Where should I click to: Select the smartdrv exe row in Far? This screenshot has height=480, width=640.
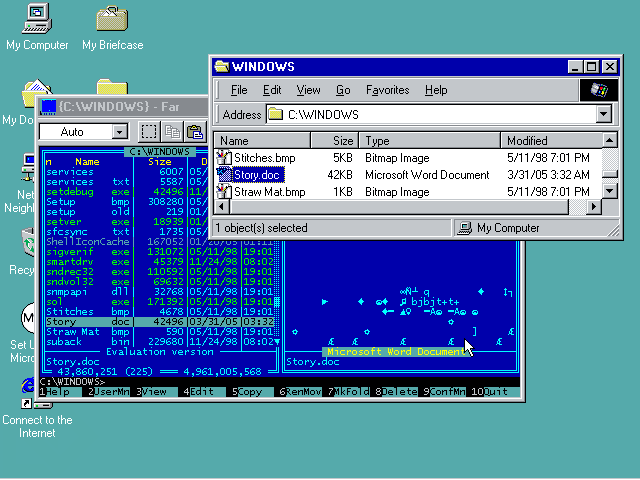click(160, 262)
